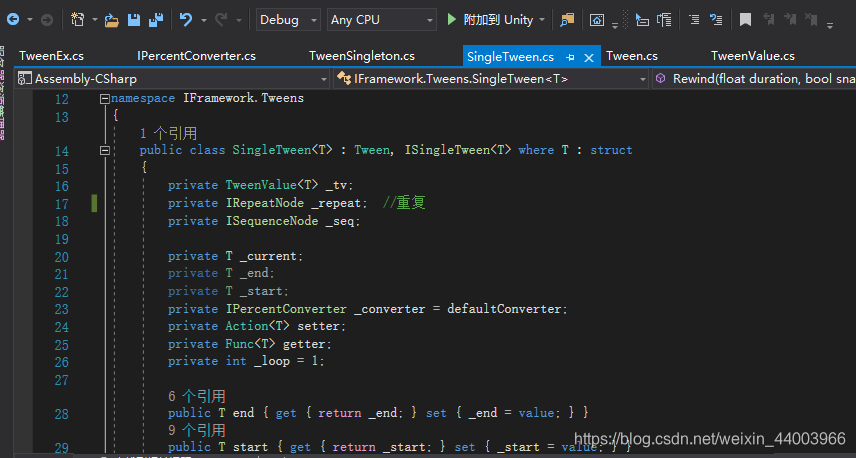Open the Rewind member dropdown
856x458 pixels.
(x=754, y=79)
